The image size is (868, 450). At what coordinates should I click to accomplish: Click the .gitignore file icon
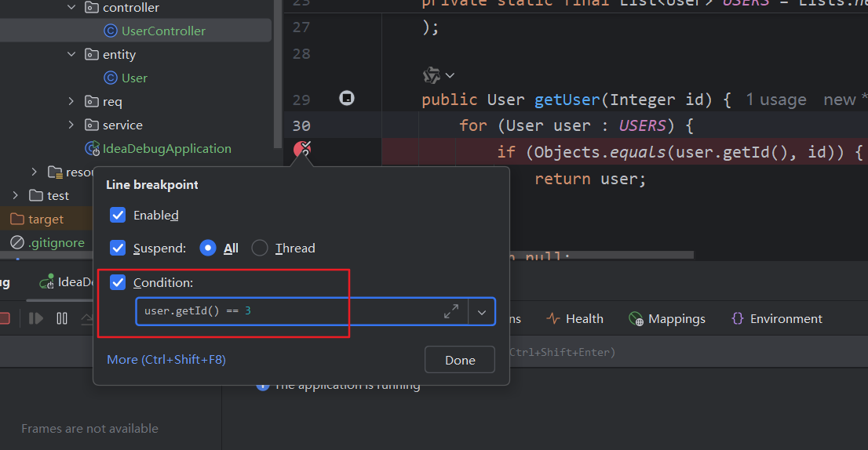click(x=17, y=242)
